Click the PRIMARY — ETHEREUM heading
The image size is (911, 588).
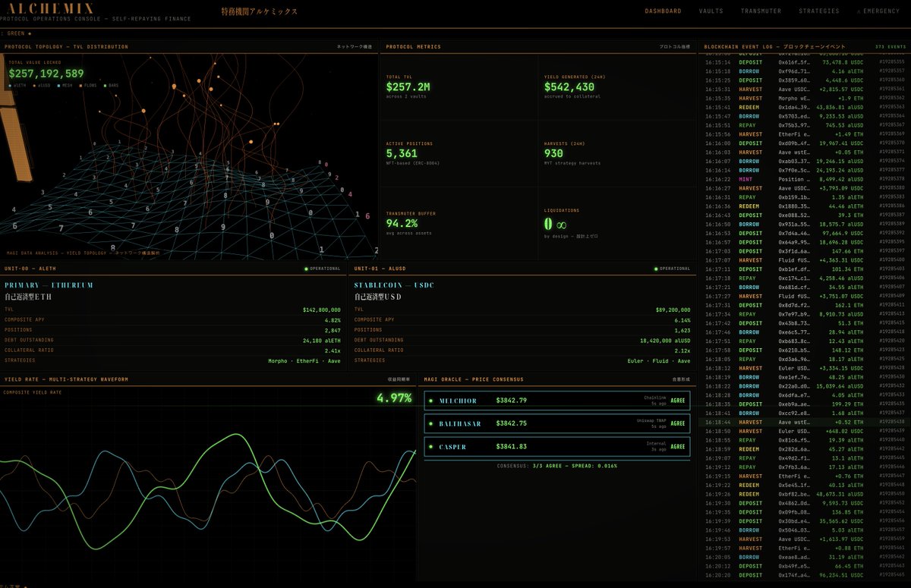coord(49,285)
